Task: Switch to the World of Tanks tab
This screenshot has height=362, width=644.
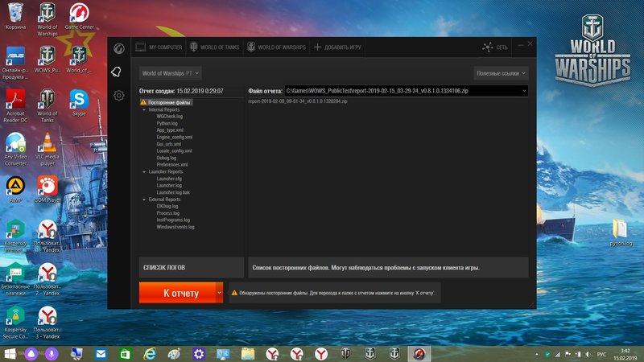Action: pyautogui.click(x=214, y=47)
